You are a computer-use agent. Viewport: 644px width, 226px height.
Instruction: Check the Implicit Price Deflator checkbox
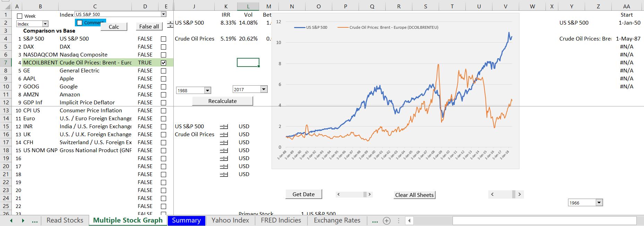pos(163,103)
